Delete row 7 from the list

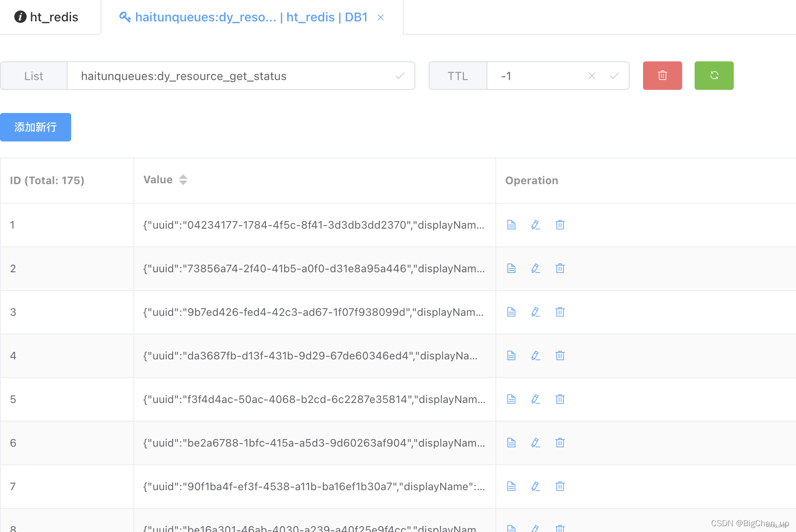click(x=560, y=486)
